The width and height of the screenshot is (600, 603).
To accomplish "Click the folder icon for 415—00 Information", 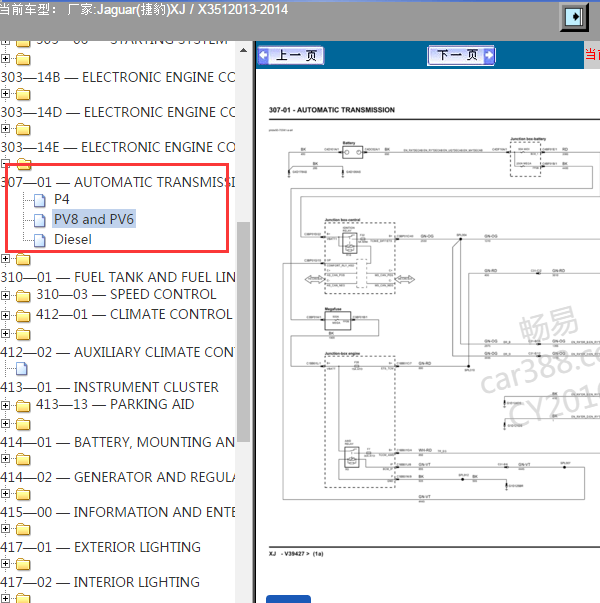I will tap(23, 494).
